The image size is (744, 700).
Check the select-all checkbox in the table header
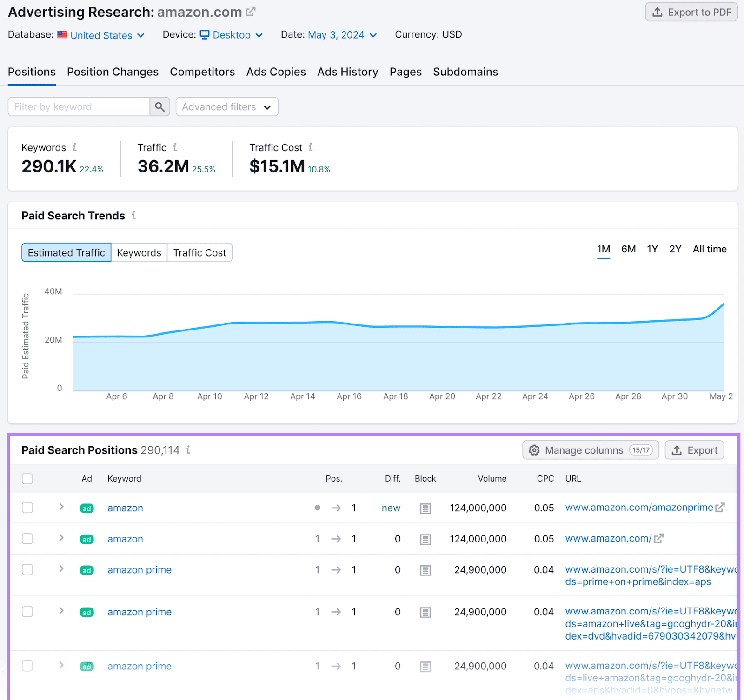27,478
